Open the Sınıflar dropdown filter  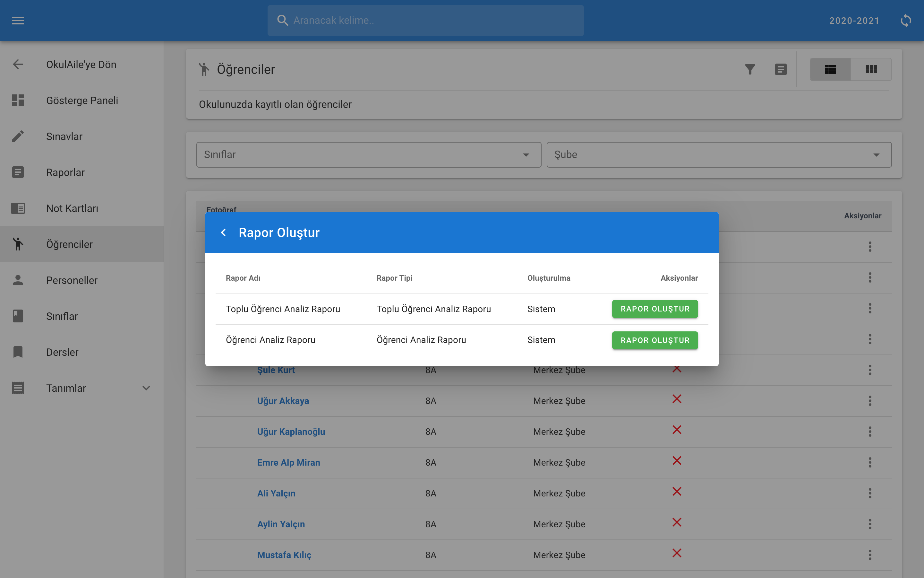(368, 155)
